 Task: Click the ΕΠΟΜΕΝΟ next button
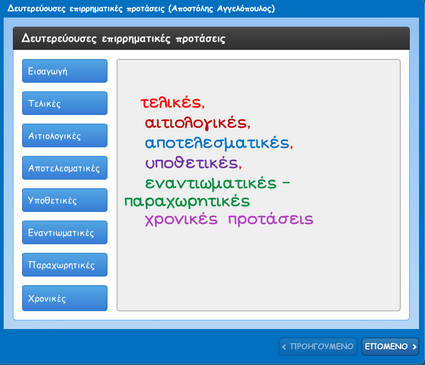tap(390, 347)
